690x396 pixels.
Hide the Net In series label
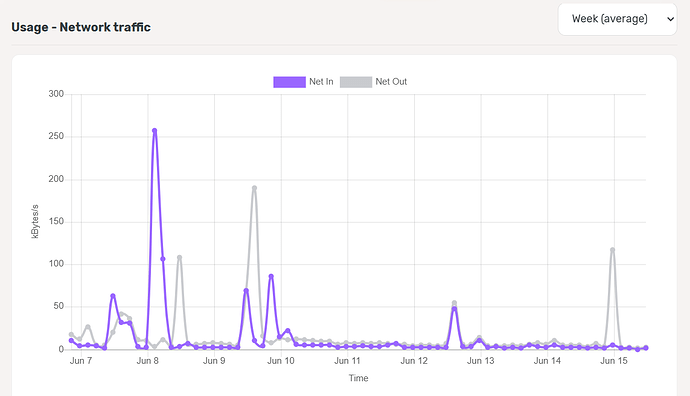(x=321, y=82)
